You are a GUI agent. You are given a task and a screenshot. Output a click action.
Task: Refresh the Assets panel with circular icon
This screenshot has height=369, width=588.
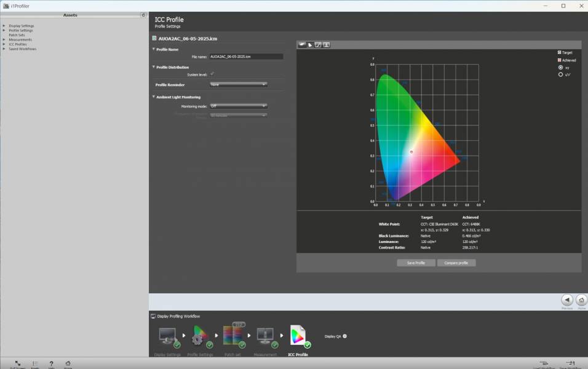[x=143, y=15]
